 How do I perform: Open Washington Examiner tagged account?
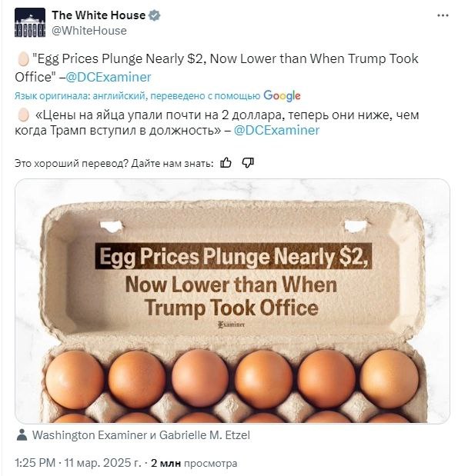pyautogui.click(x=89, y=435)
